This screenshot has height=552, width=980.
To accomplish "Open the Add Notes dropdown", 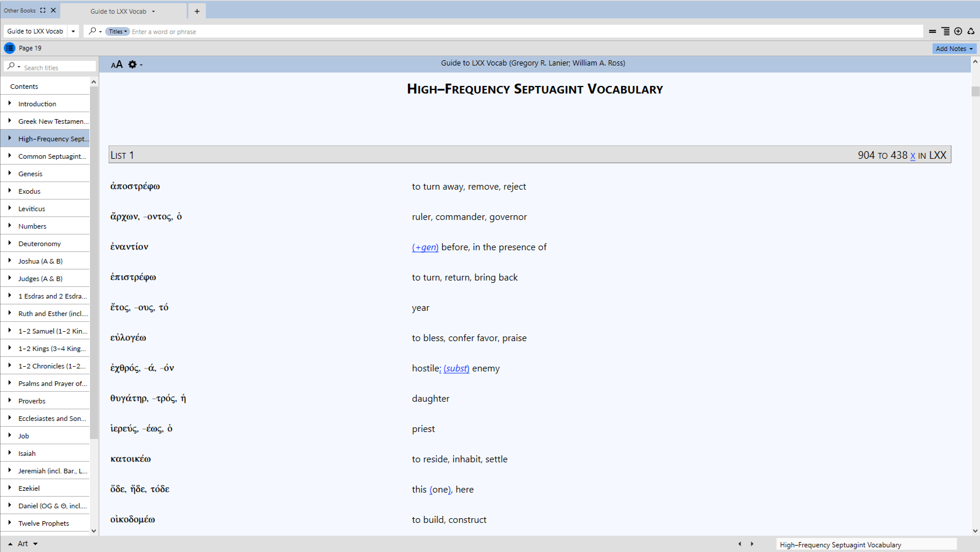I will click(x=954, y=48).
